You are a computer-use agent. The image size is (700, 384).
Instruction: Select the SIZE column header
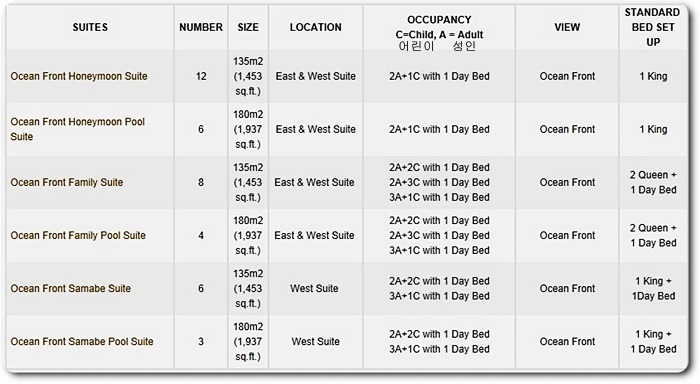click(x=248, y=27)
